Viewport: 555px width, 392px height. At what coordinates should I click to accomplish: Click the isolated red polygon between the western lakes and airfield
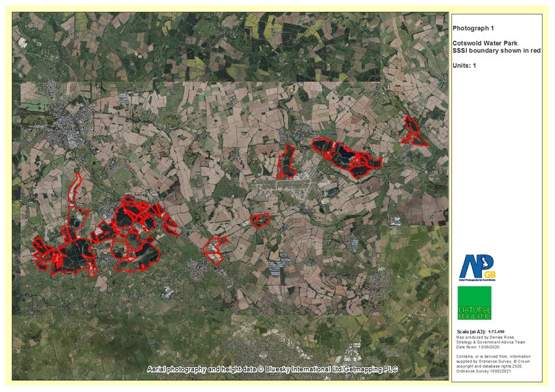[213, 248]
